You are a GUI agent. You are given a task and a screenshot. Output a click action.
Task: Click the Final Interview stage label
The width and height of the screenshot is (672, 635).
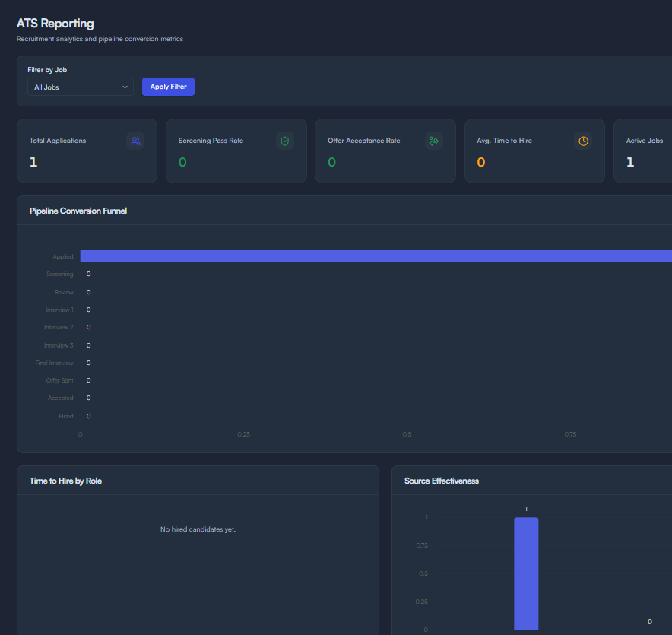[54, 363]
